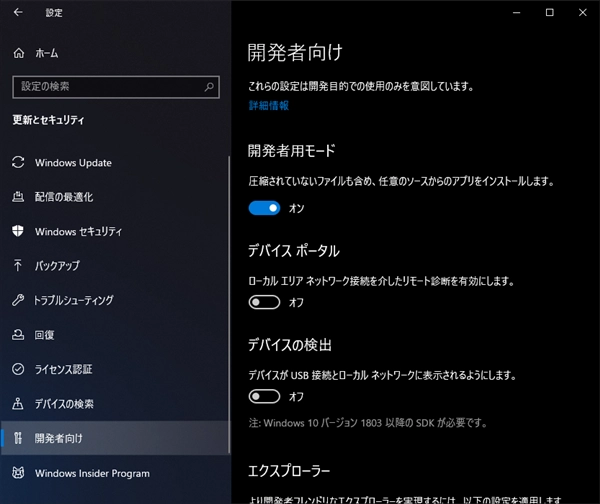Enable the デバイス ポータル toggle
The height and width of the screenshot is (504, 600).
point(264,302)
